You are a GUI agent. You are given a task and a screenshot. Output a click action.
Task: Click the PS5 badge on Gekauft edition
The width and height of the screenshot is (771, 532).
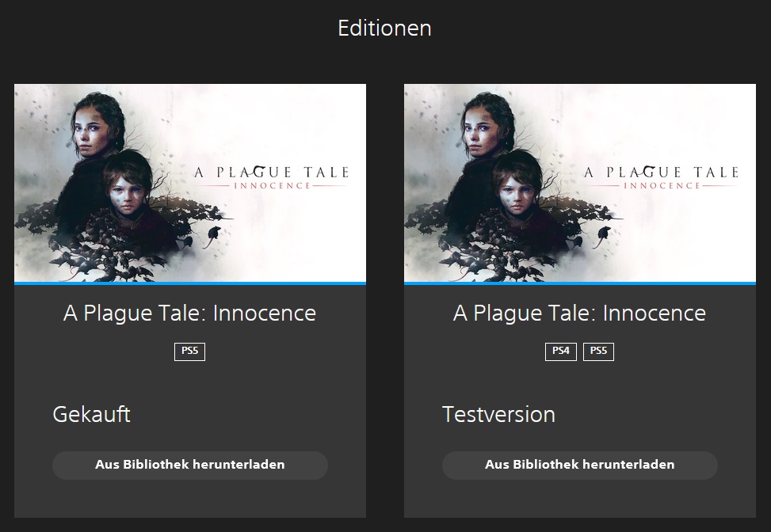point(189,351)
